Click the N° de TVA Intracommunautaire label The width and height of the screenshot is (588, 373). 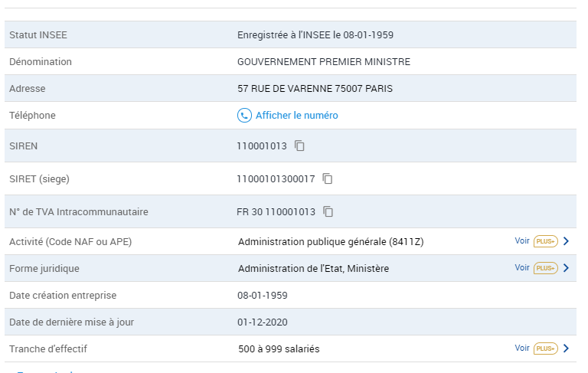pos(79,212)
